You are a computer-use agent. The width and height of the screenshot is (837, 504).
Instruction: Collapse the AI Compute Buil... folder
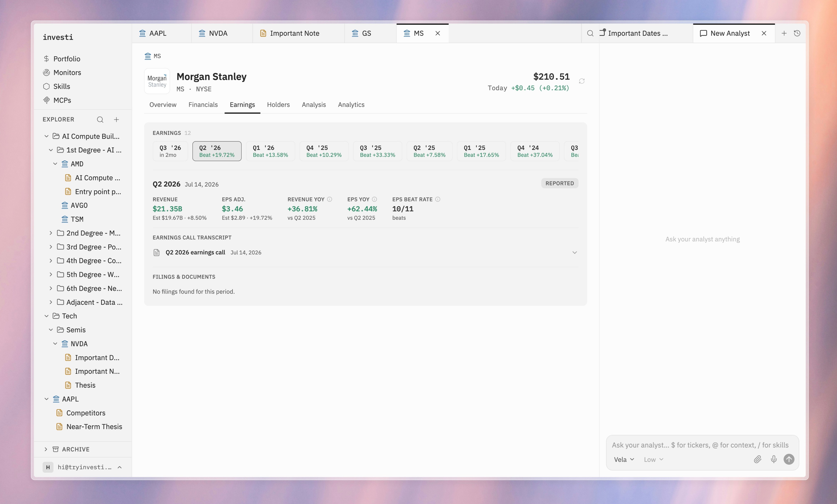46,136
